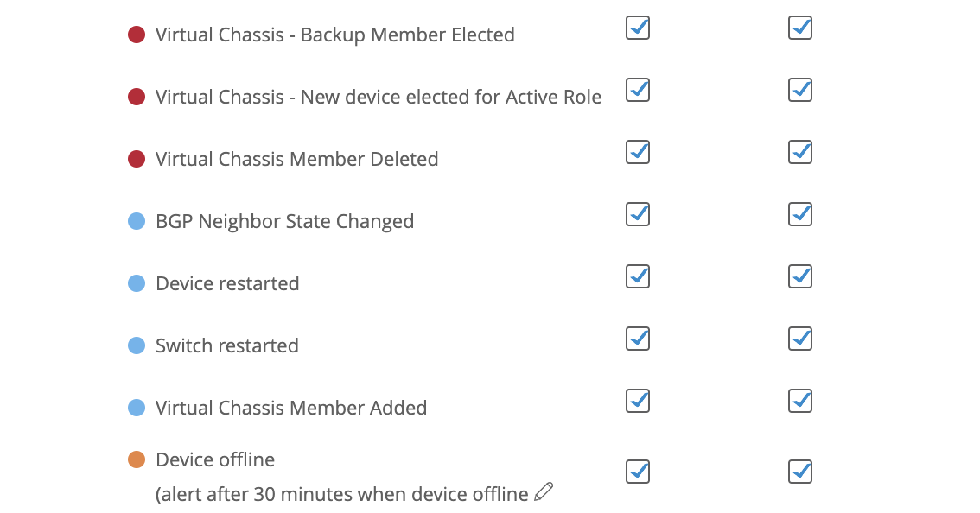Click red dot beside New device elected

(x=137, y=97)
